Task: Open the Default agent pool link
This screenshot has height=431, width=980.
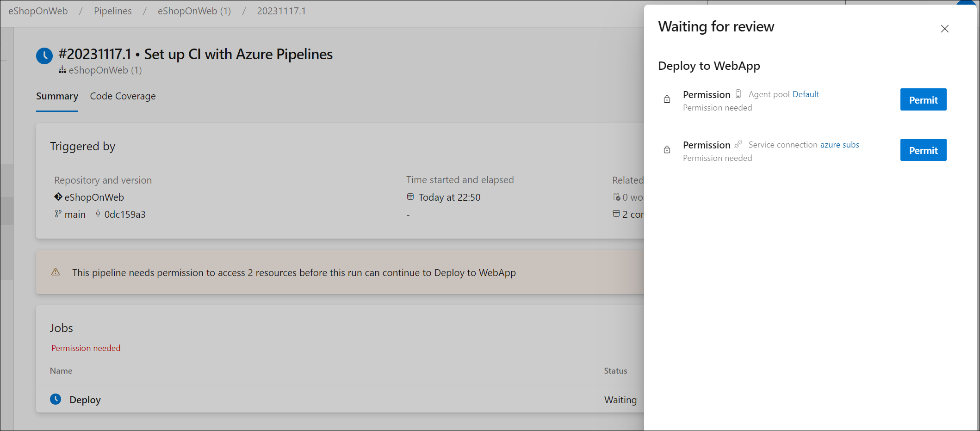Action: (x=806, y=94)
